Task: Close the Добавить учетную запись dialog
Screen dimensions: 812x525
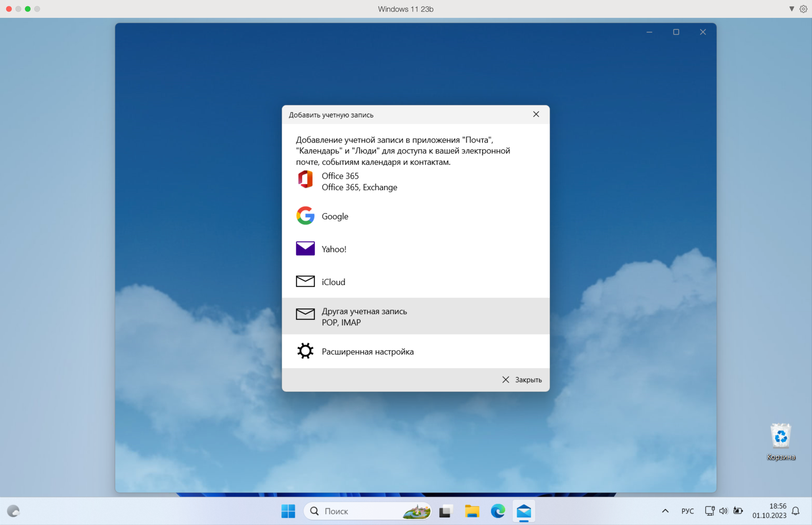Action: click(x=536, y=114)
